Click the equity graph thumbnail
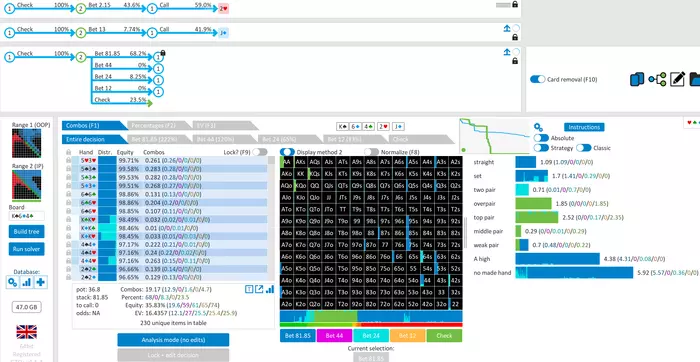Image resolution: width=700 pixels, height=362 pixels. (x=494, y=136)
